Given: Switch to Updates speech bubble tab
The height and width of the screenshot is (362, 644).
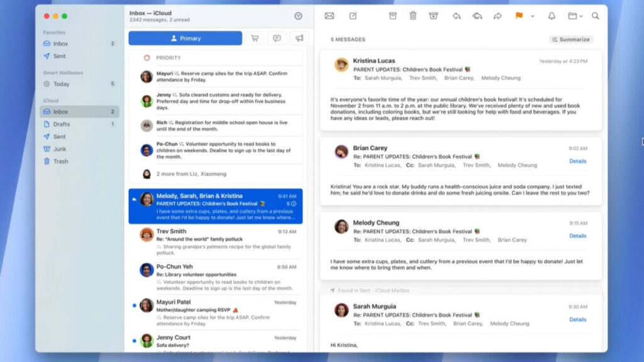Looking at the screenshot, I should [x=277, y=38].
